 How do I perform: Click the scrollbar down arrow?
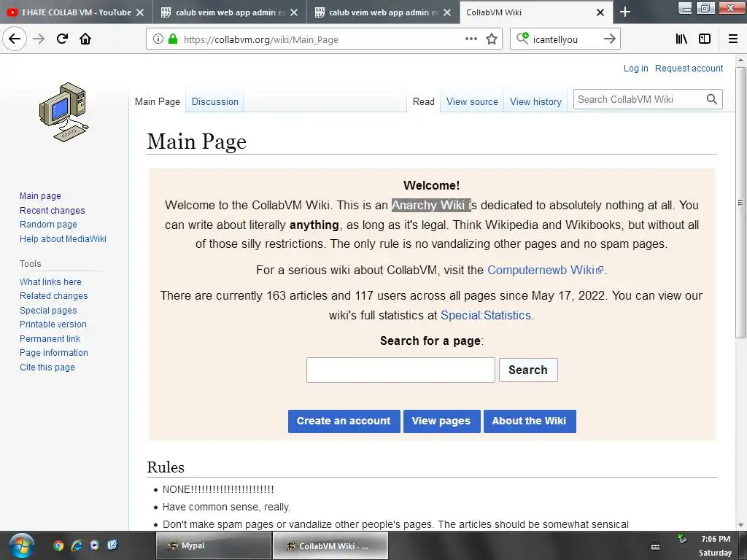[x=740, y=525]
